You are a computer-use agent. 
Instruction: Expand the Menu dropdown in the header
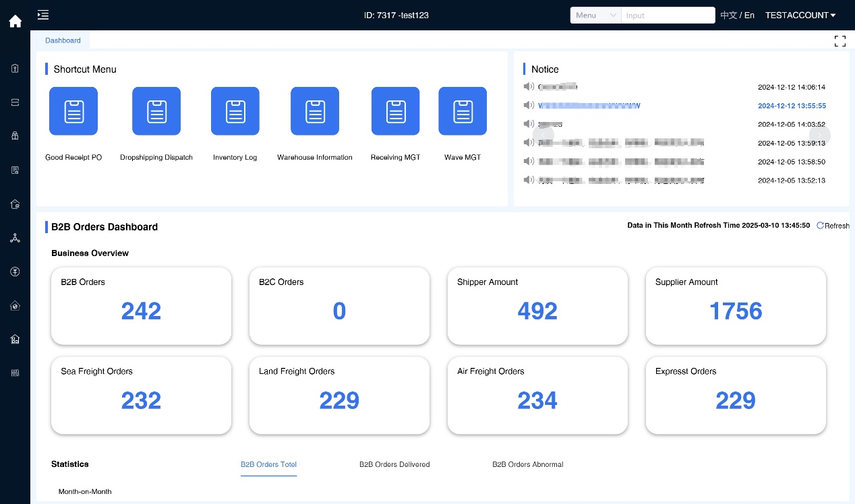point(595,15)
